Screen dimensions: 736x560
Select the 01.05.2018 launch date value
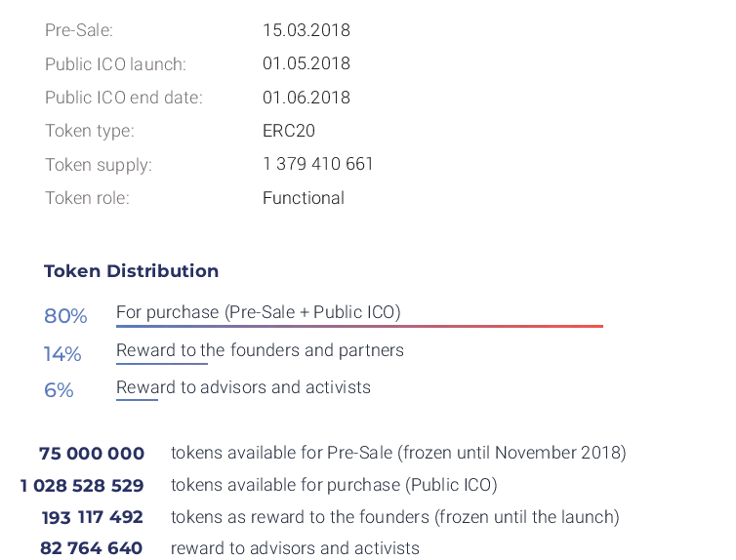tap(306, 64)
